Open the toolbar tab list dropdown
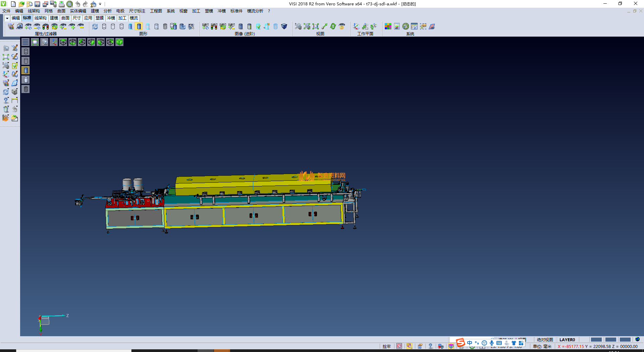Image resolution: width=644 pixels, height=352 pixels. click(x=7, y=18)
